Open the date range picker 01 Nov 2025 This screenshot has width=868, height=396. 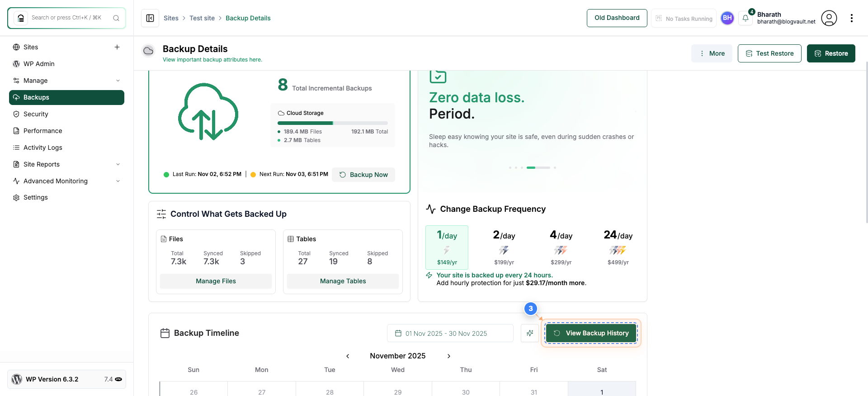[x=450, y=333]
